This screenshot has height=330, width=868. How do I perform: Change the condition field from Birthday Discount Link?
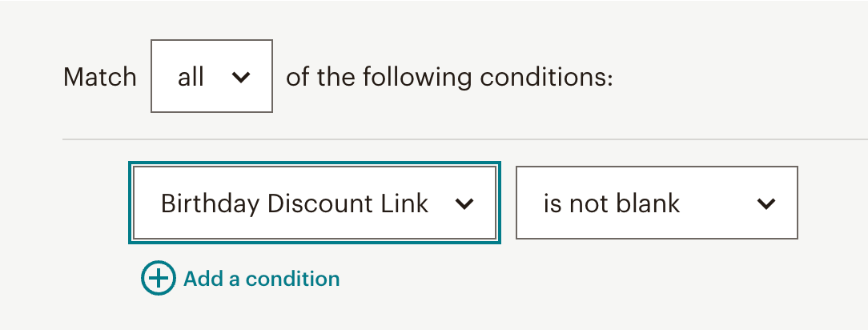(314, 203)
